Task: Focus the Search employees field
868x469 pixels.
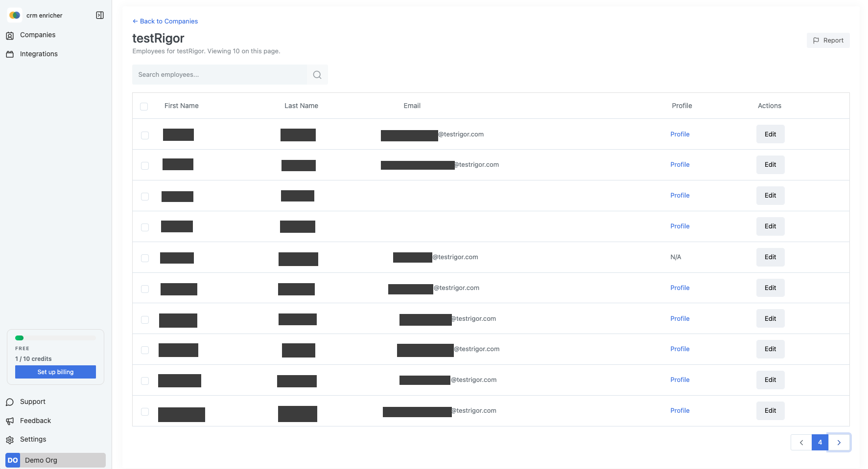Action: pyautogui.click(x=219, y=75)
